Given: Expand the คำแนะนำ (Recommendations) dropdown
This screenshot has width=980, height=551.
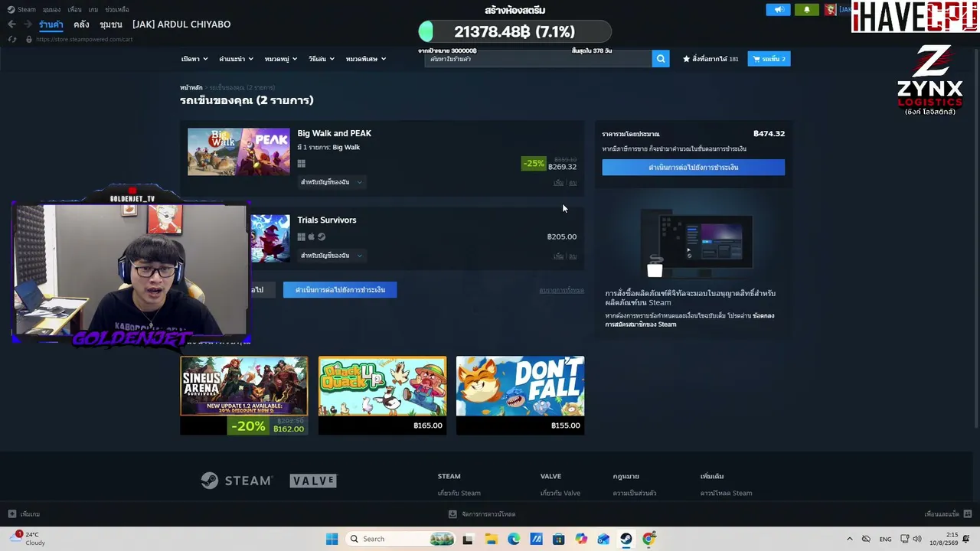Looking at the screenshot, I should point(236,59).
